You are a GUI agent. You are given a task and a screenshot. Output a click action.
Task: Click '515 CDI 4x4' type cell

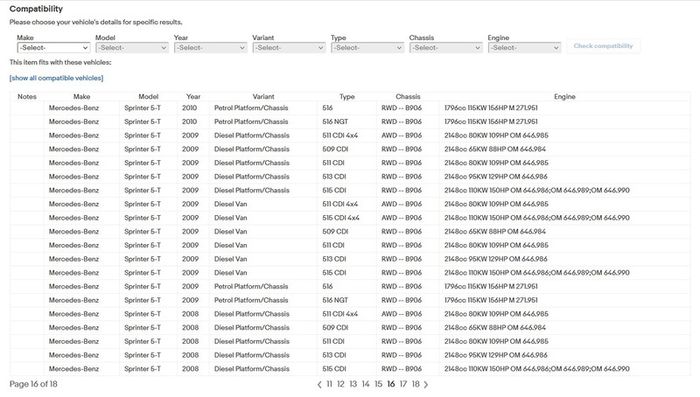pos(341,218)
